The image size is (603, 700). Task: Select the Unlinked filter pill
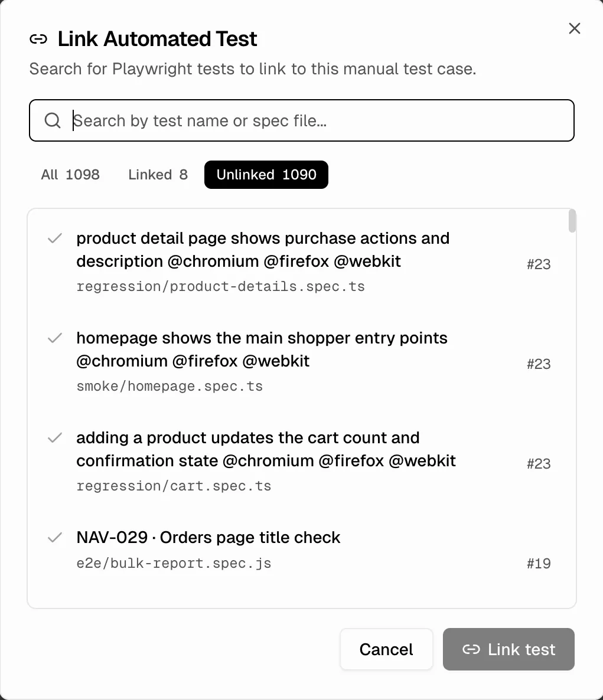click(x=266, y=175)
